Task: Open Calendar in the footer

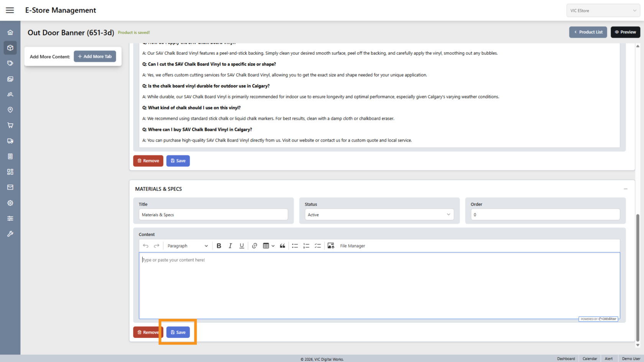Action: click(590, 359)
